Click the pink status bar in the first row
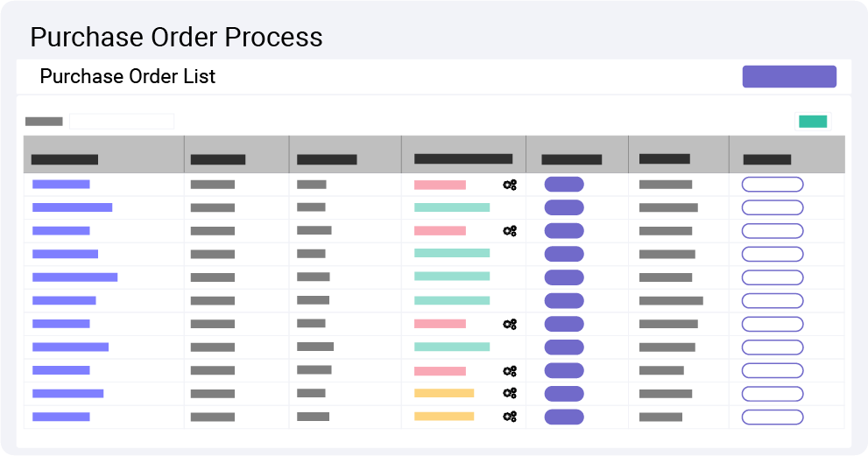The width and height of the screenshot is (868, 456). (440, 185)
